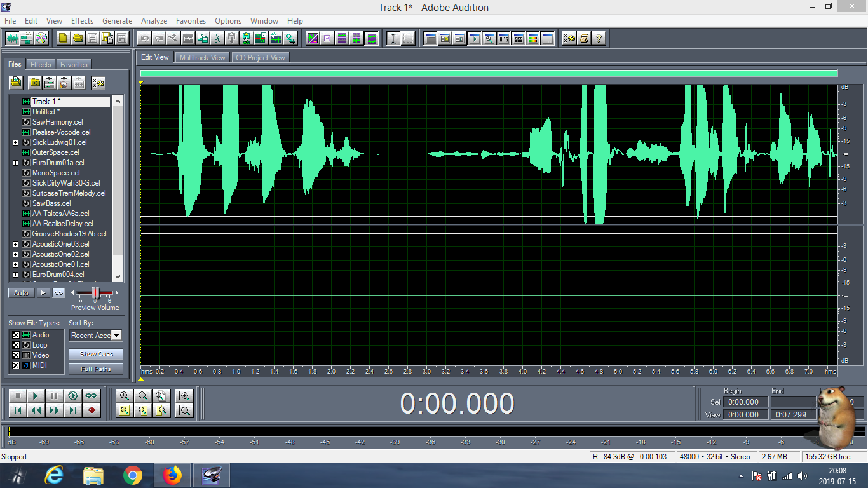Expand the EuroDrum004.cel file entry
The image size is (868, 488).
[15, 274]
